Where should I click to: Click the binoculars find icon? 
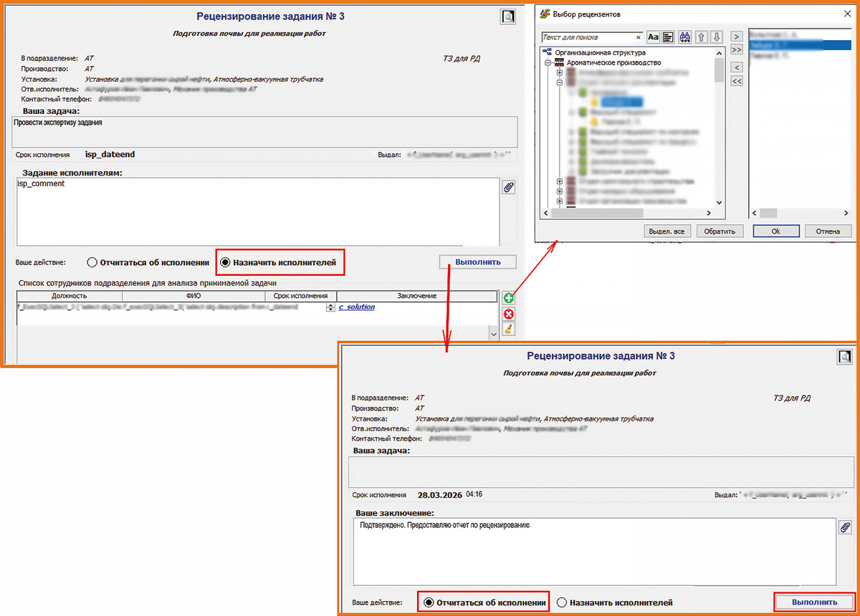coord(684,37)
